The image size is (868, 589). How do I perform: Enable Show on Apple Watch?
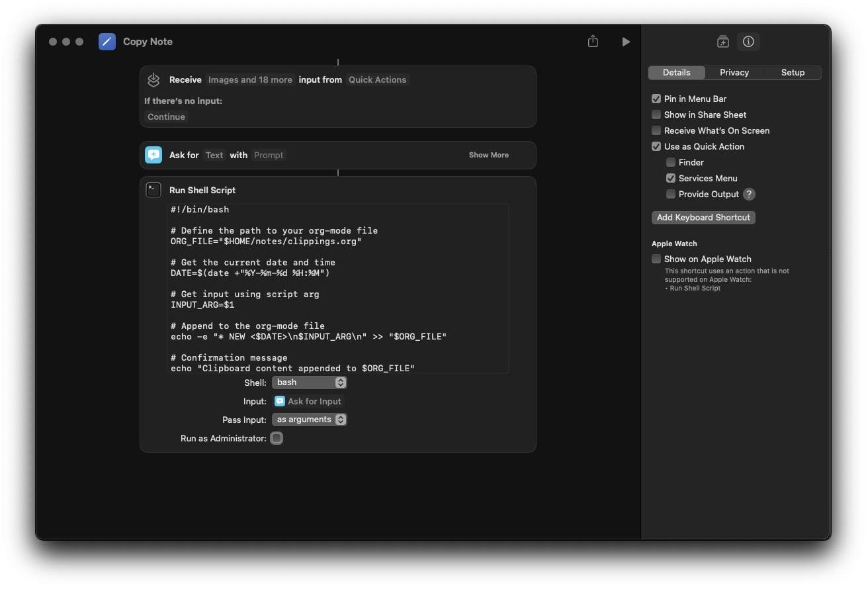(656, 259)
